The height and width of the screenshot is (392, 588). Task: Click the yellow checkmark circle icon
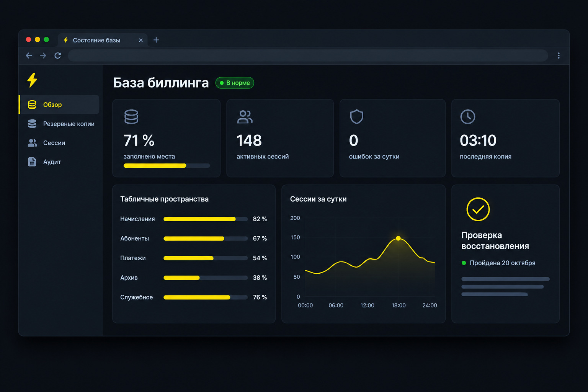[478, 209]
